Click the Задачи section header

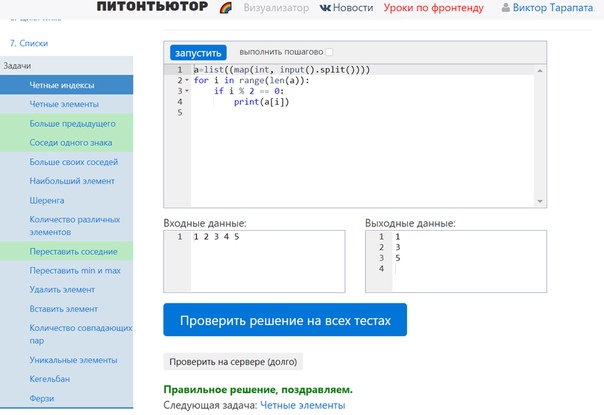coord(66,66)
